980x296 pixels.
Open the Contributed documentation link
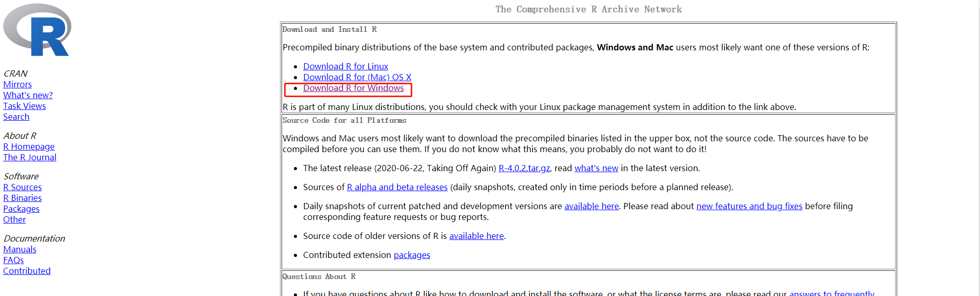coord(27,271)
